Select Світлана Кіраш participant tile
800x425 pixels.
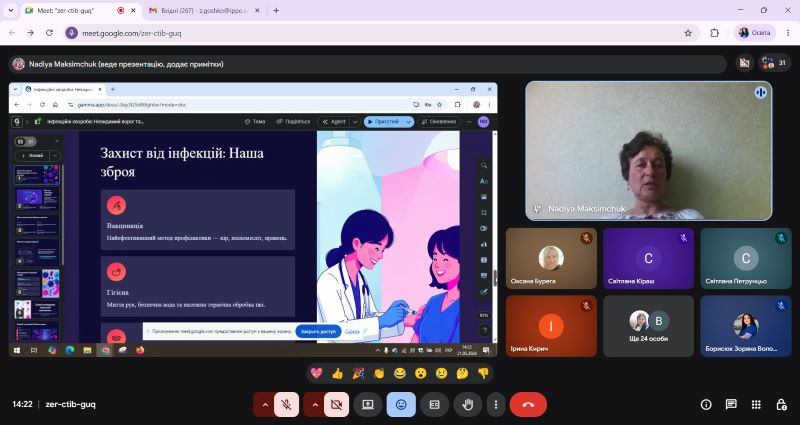coord(648,259)
